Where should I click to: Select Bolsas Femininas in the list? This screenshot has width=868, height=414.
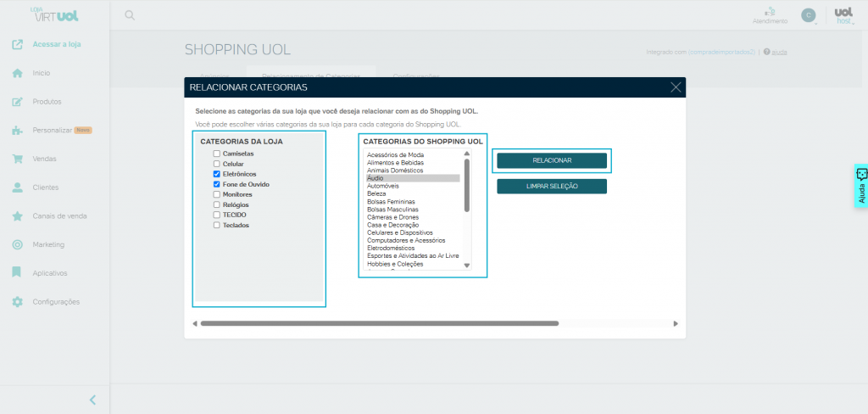click(413, 202)
